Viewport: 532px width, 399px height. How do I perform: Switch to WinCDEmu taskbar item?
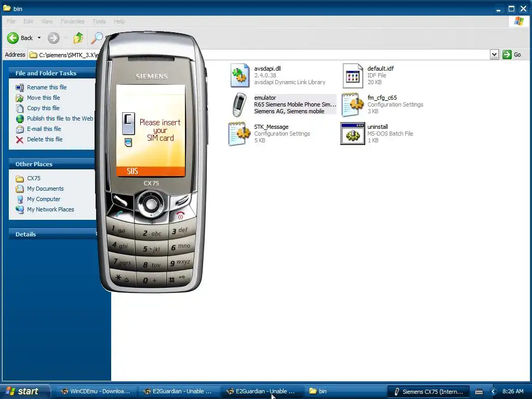96,392
